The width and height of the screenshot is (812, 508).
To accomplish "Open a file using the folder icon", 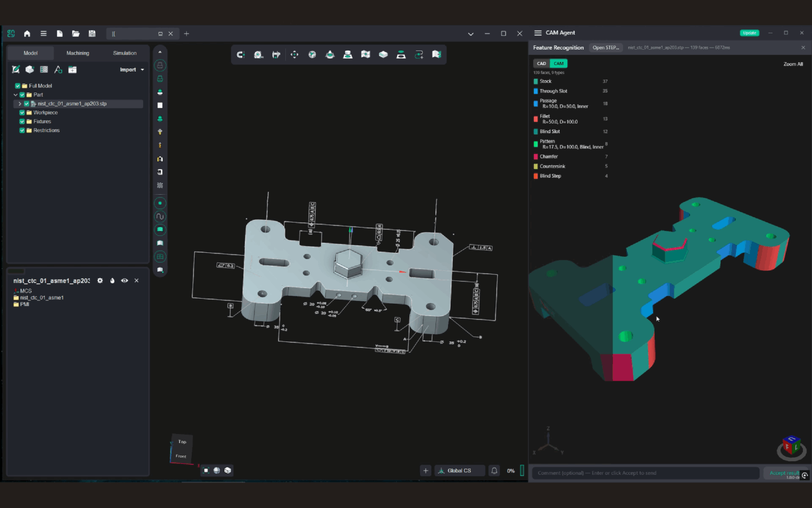I will coord(76,34).
